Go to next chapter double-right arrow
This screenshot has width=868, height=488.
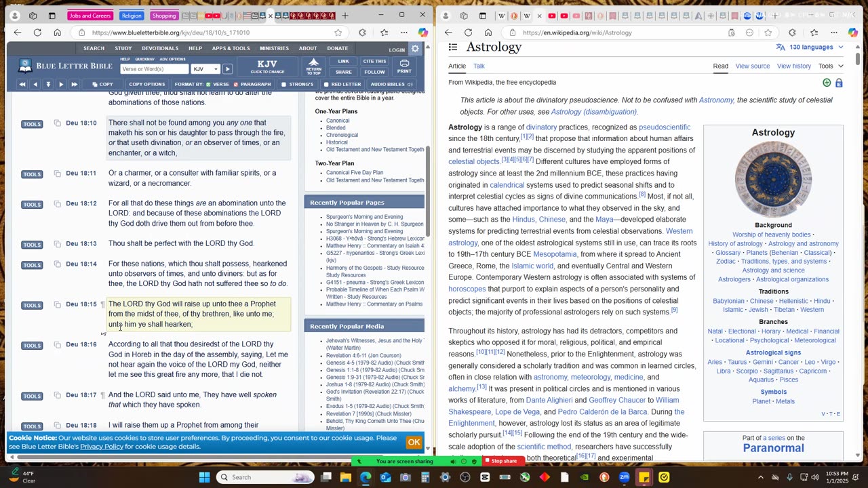(x=74, y=84)
